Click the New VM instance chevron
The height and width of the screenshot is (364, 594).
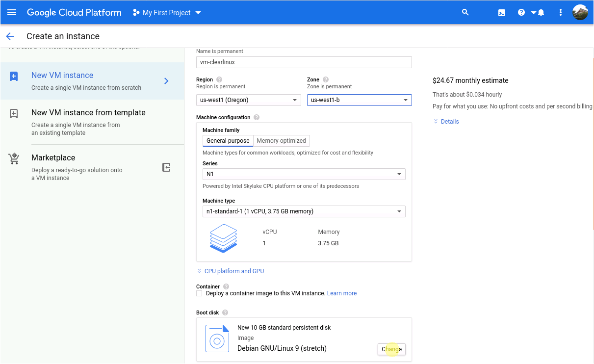click(x=166, y=81)
